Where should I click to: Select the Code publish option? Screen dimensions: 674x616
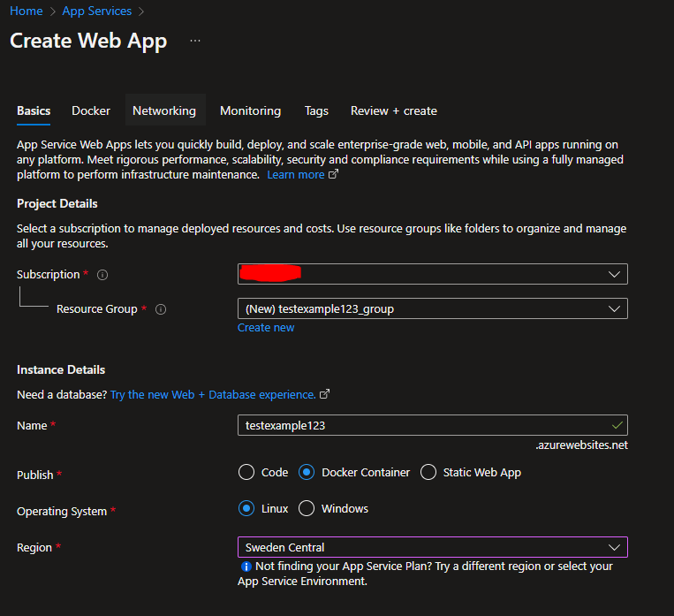pyautogui.click(x=246, y=473)
